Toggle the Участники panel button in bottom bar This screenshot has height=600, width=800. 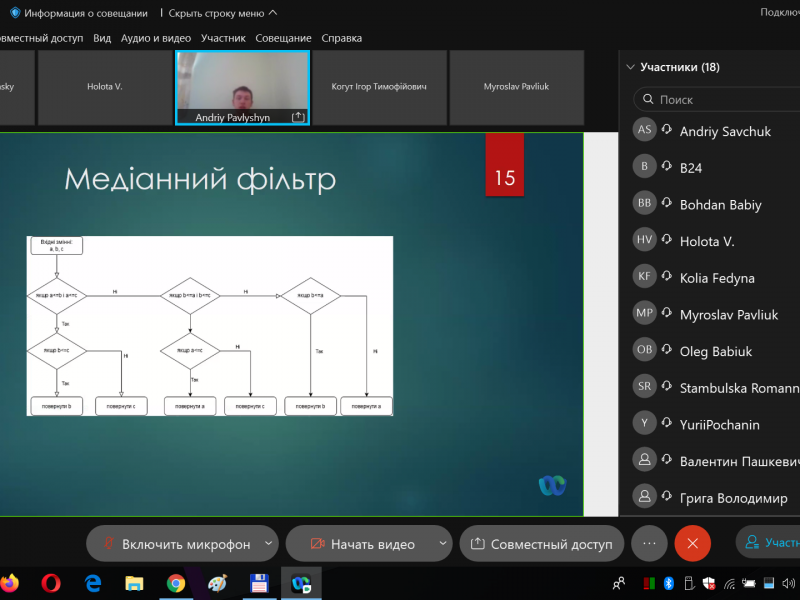[x=770, y=543]
